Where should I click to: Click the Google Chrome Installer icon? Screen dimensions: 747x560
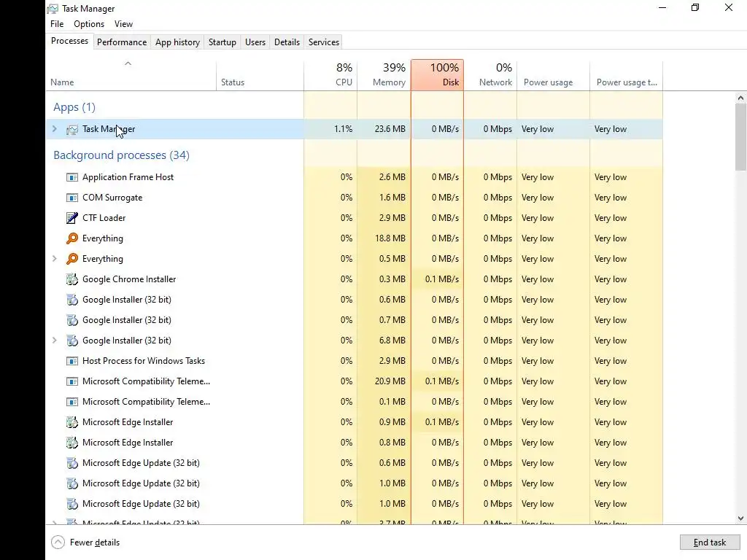pyautogui.click(x=72, y=279)
